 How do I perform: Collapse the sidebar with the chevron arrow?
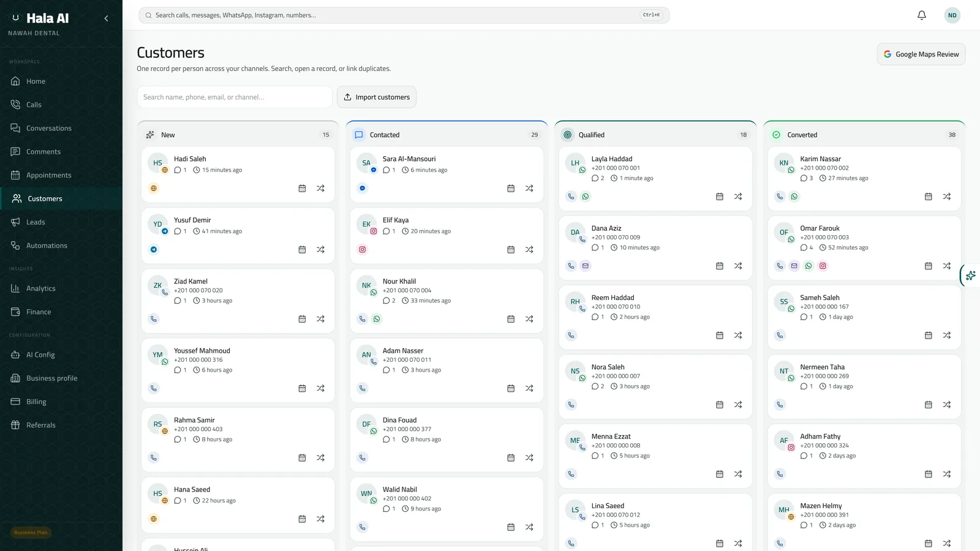[x=106, y=18]
